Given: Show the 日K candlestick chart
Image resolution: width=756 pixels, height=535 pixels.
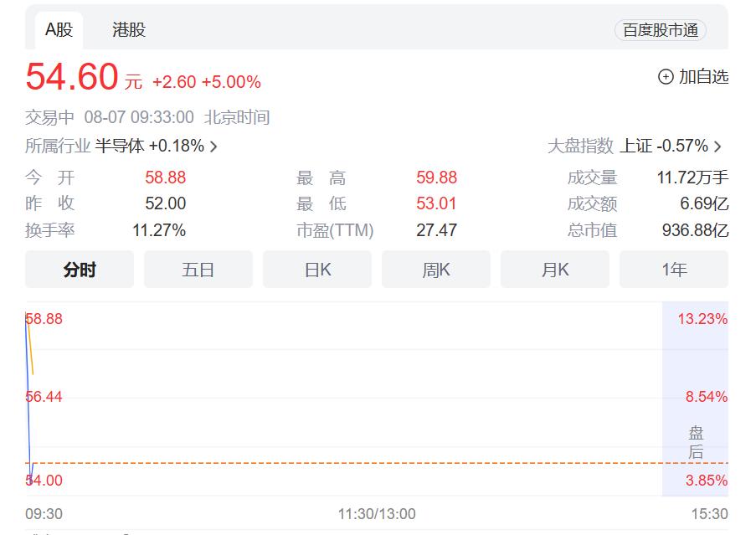Looking at the screenshot, I should click(x=317, y=270).
